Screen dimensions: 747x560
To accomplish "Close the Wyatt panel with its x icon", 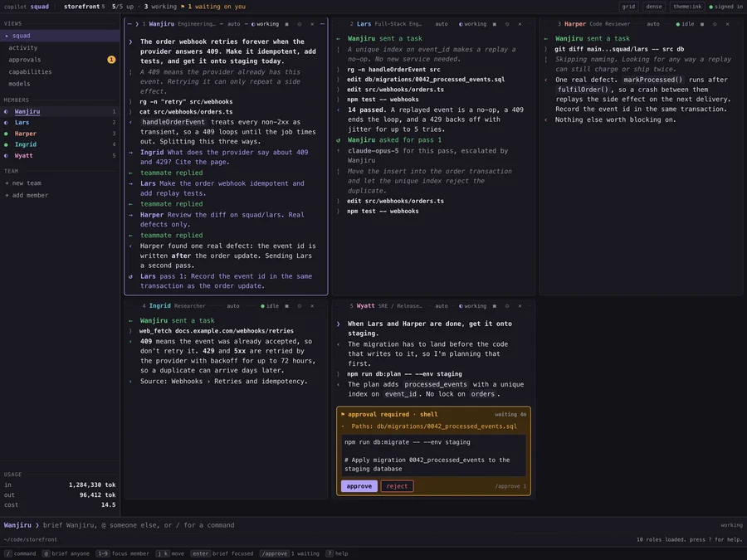I will pos(520,306).
